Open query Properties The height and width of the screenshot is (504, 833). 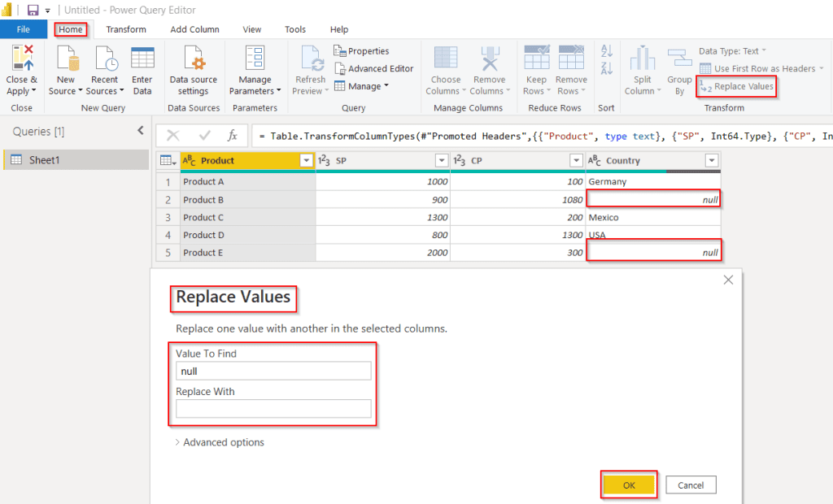coord(361,51)
